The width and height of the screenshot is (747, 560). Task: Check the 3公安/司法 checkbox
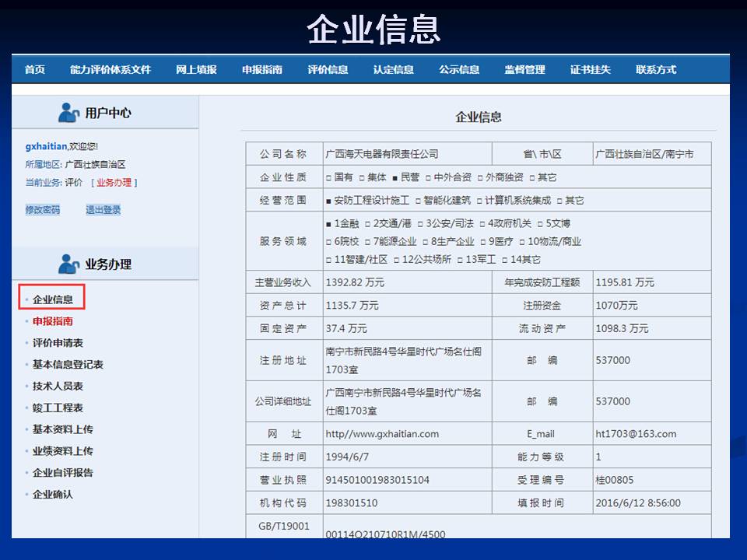pos(420,224)
